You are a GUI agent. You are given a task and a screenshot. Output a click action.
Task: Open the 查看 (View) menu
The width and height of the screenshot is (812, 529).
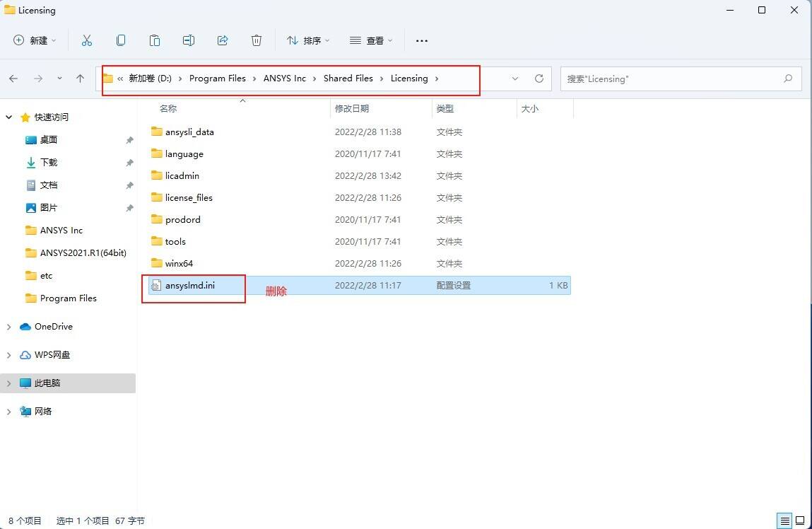(x=371, y=40)
